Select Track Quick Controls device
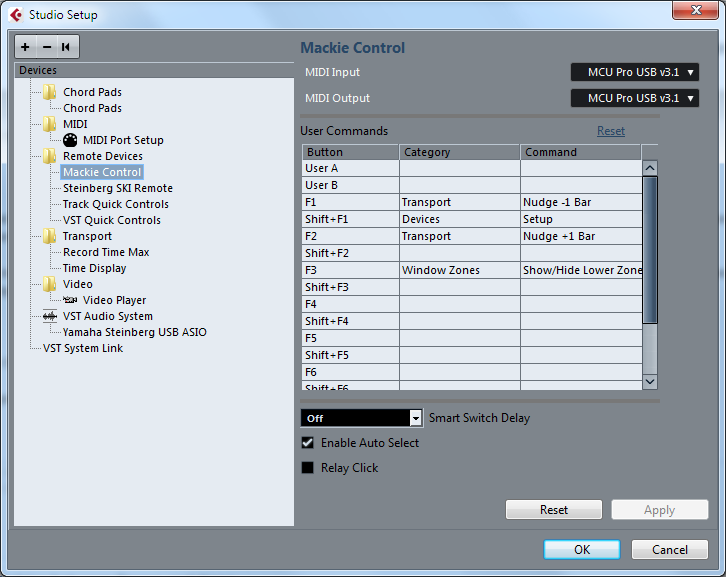Viewport: 726px width, 577px height. (x=116, y=204)
